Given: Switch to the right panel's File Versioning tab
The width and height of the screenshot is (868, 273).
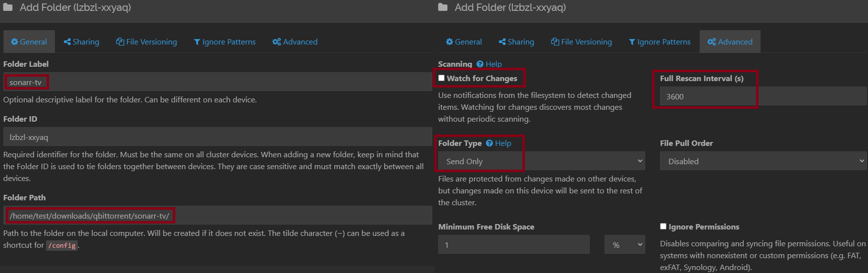Looking at the screenshot, I should pos(581,42).
